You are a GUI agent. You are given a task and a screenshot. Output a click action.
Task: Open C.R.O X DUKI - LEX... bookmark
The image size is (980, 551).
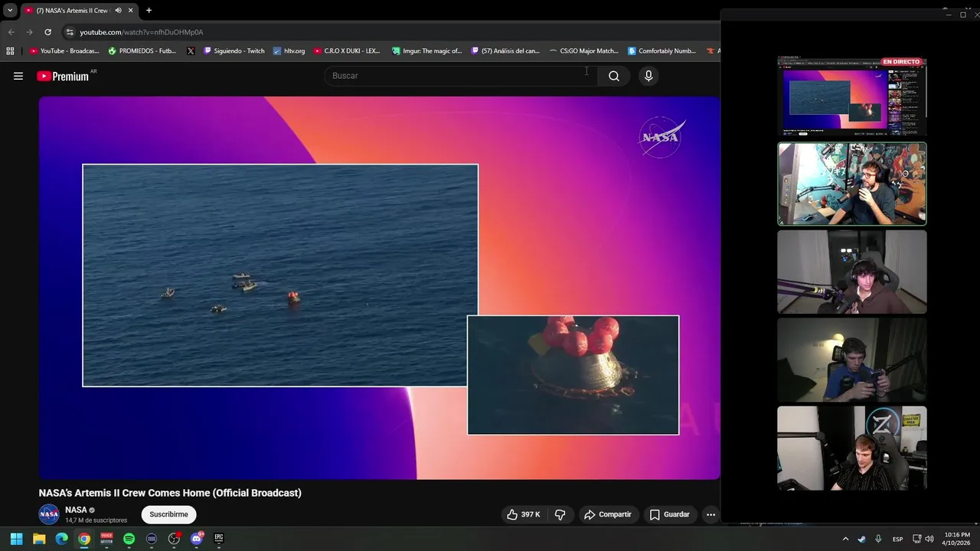click(x=347, y=51)
